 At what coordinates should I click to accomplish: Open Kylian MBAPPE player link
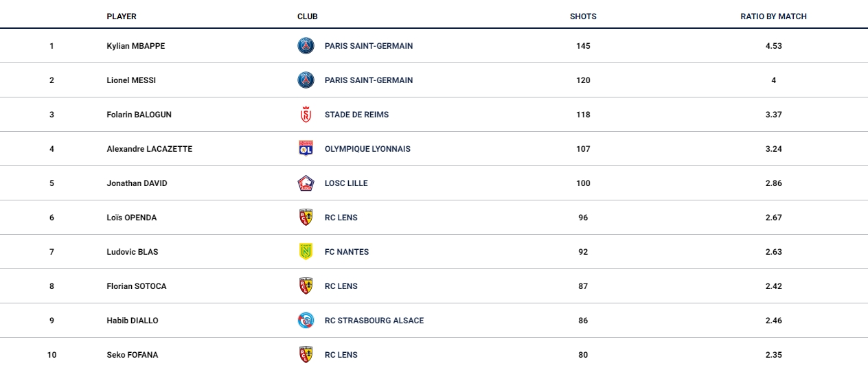tap(136, 46)
